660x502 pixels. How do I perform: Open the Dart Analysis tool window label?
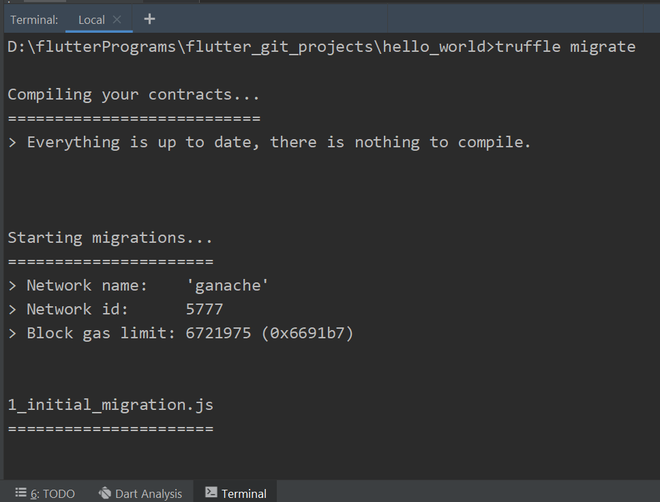point(148,493)
